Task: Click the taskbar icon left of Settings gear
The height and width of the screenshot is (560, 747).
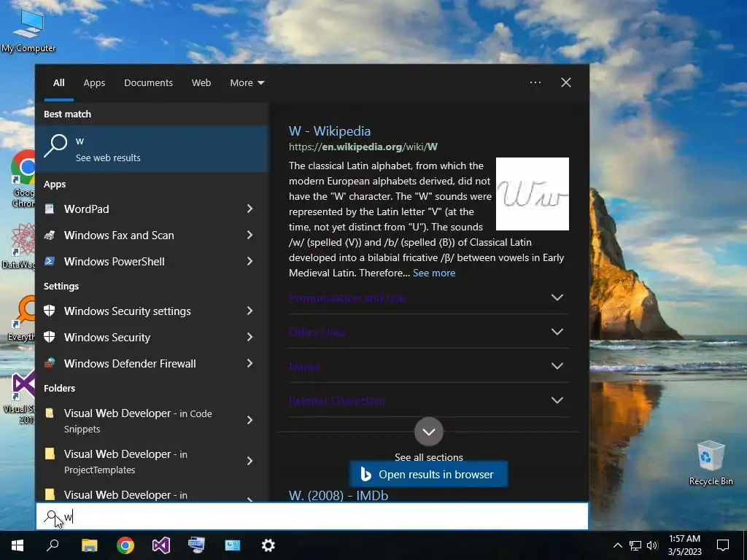Action: coord(233,545)
